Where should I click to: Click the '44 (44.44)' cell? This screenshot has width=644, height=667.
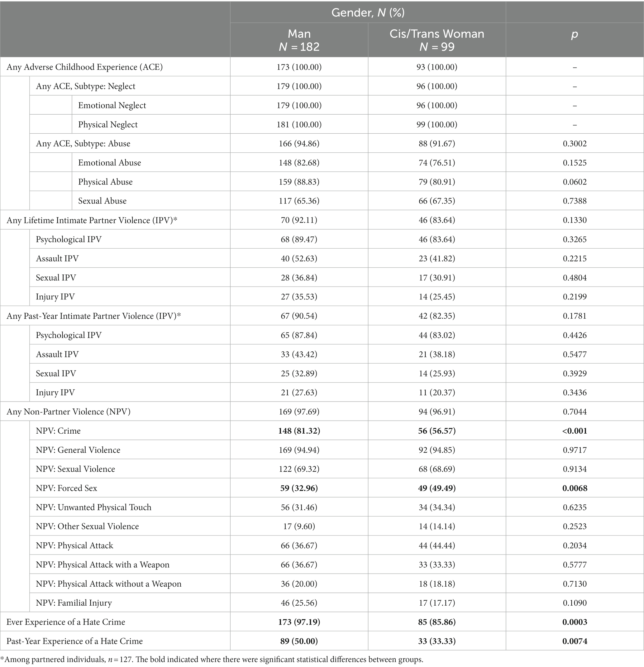pyautogui.click(x=437, y=546)
